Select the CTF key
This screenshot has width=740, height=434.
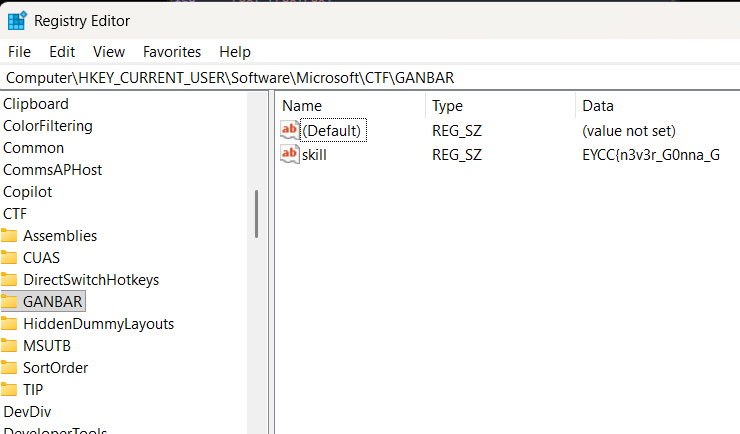coord(15,214)
